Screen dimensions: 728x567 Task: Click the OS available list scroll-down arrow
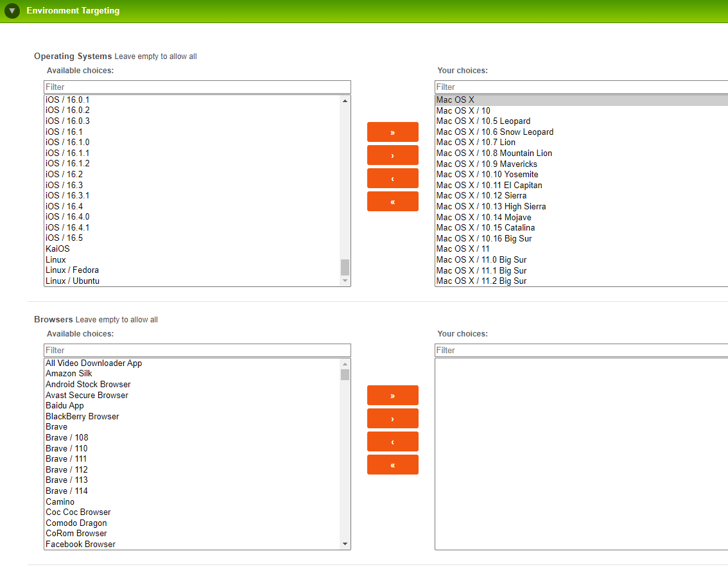tap(345, 281)
